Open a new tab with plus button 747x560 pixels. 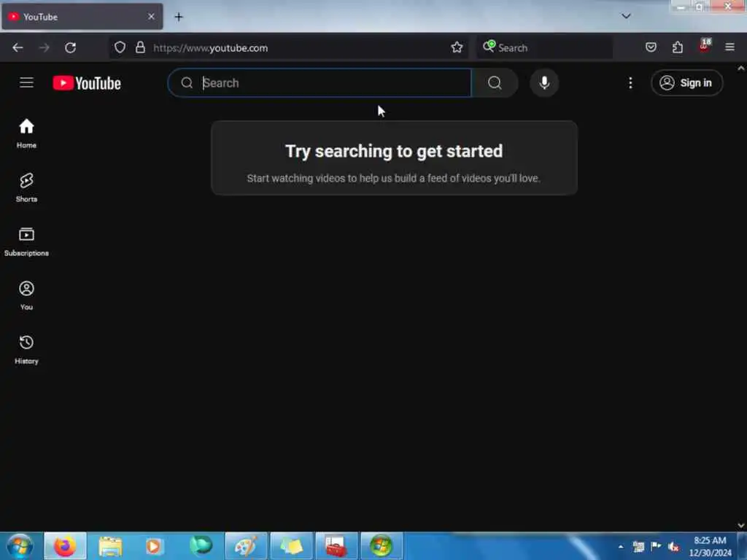179,17
